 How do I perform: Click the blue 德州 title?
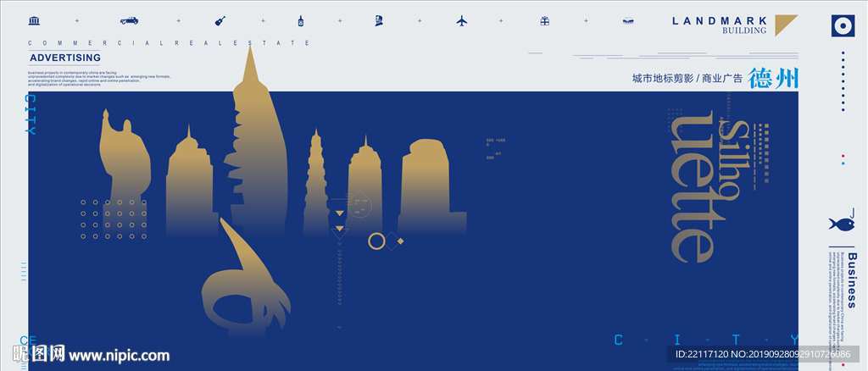(773, 79)
